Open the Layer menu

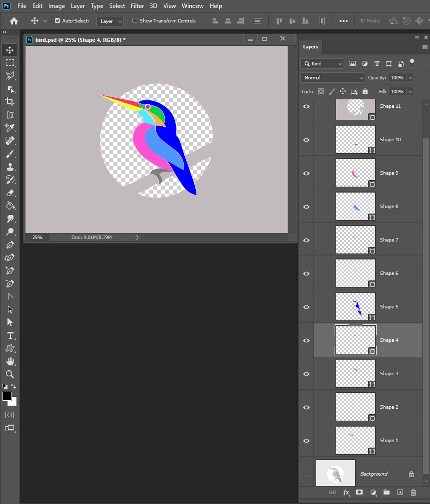click(78, 6)
